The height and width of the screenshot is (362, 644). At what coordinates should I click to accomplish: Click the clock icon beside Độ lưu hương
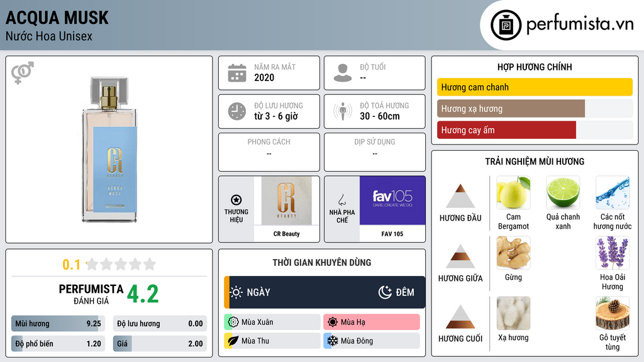click(x=237, y=111)
